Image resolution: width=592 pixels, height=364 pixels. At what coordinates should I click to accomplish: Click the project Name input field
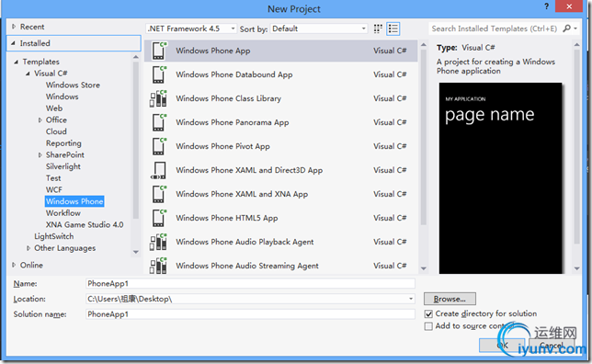click(x=250, y=284)
